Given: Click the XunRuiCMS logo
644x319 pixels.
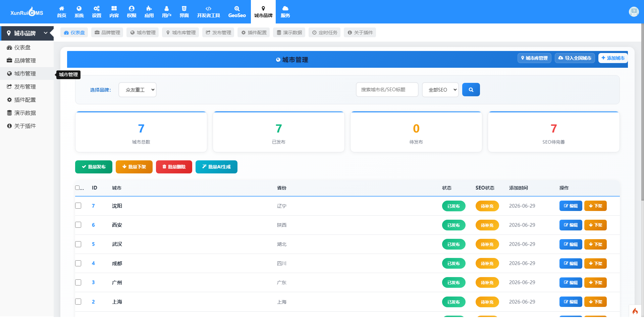Looking at the screenshot, I should 27,12.
